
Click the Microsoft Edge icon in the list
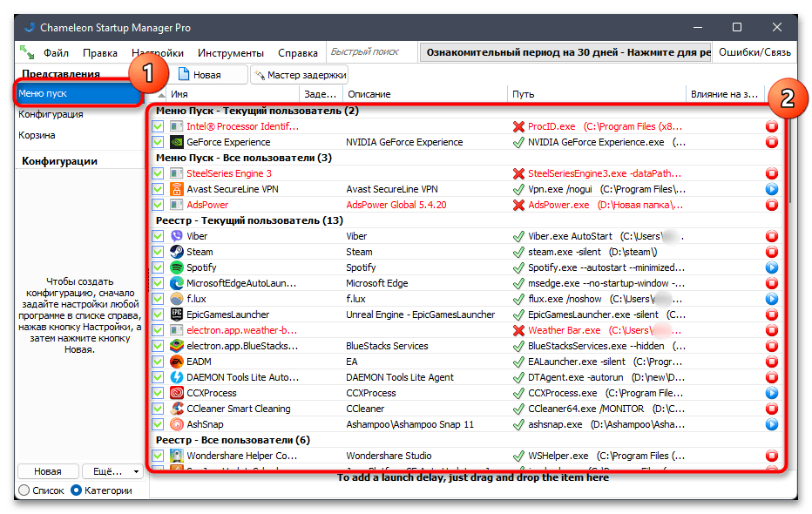(177, 283)
